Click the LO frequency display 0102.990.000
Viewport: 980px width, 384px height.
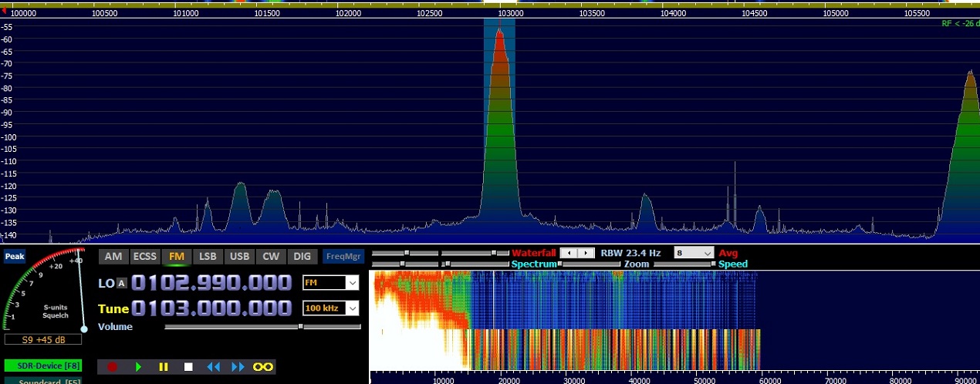click(211, 283)
